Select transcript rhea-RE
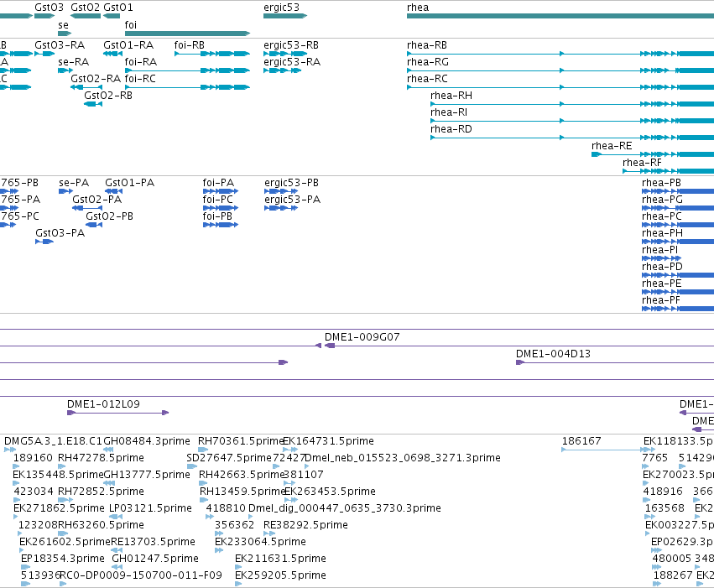 [612, 146]
